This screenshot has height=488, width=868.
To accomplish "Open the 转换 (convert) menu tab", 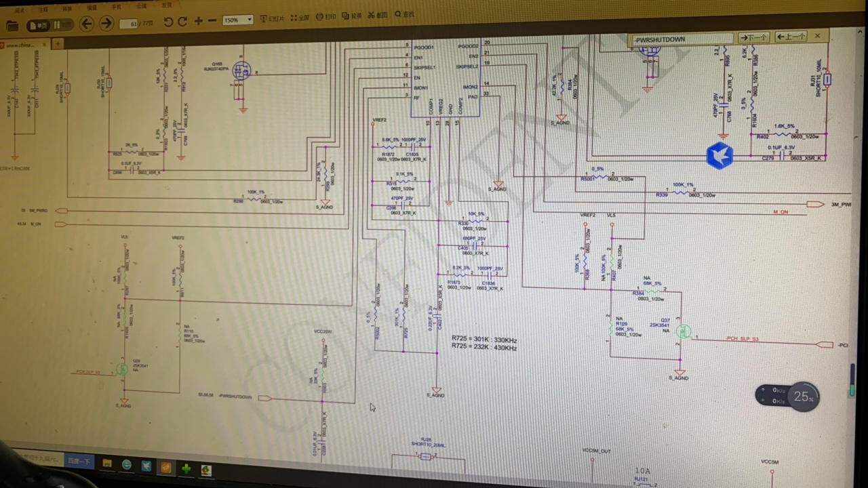I will point(66,9).
